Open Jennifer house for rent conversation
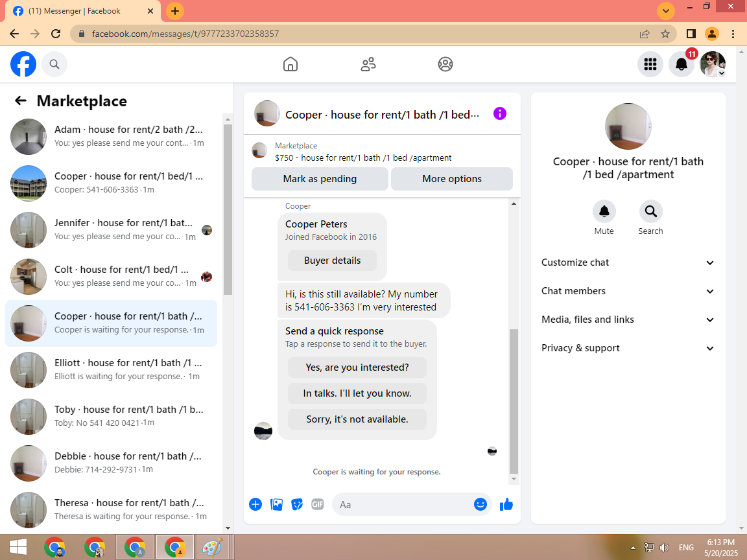Image resolution: width=747 pixels, height=560 pixels. click(111, 230)
